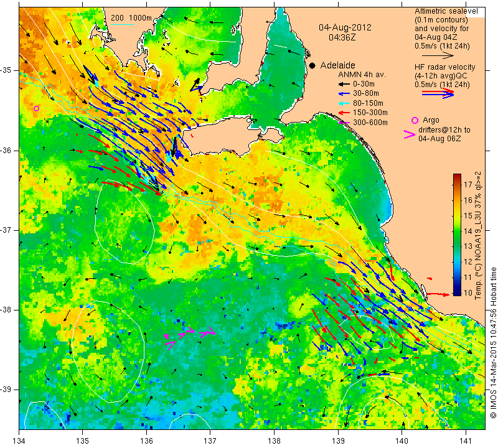The width and height of the screenshot is (498, 448).
Task: Click the 'Altimetric sealevel' heading
Action: (446, 11)
